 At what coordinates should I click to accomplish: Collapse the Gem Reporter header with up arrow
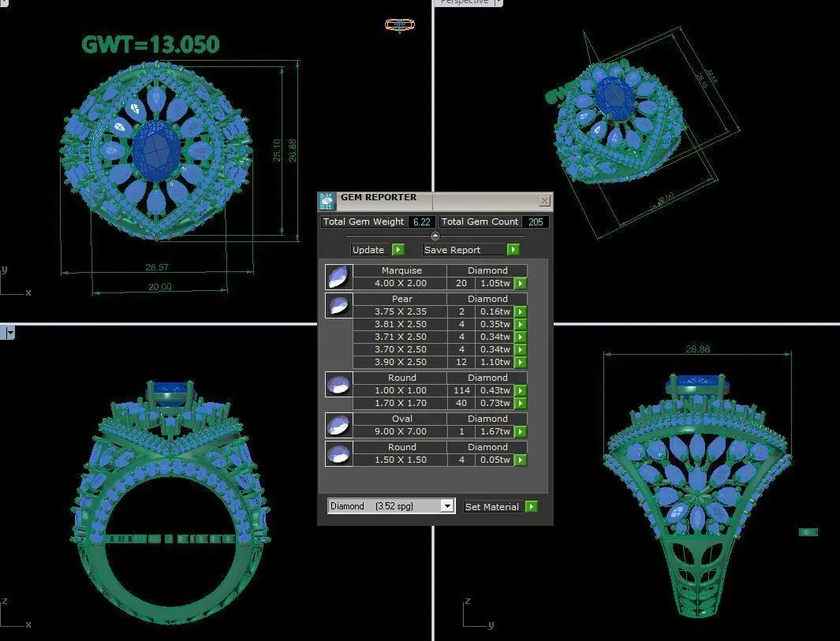pos(435,236)
